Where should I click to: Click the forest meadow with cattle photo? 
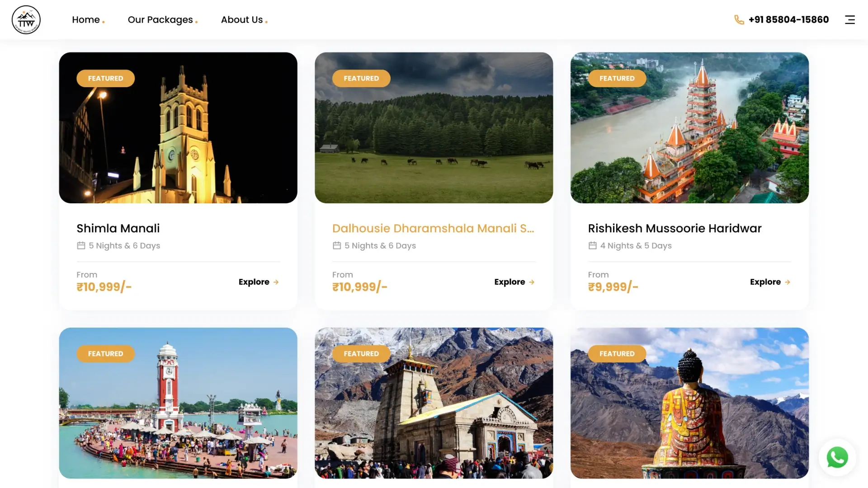(x=434, y=128)
